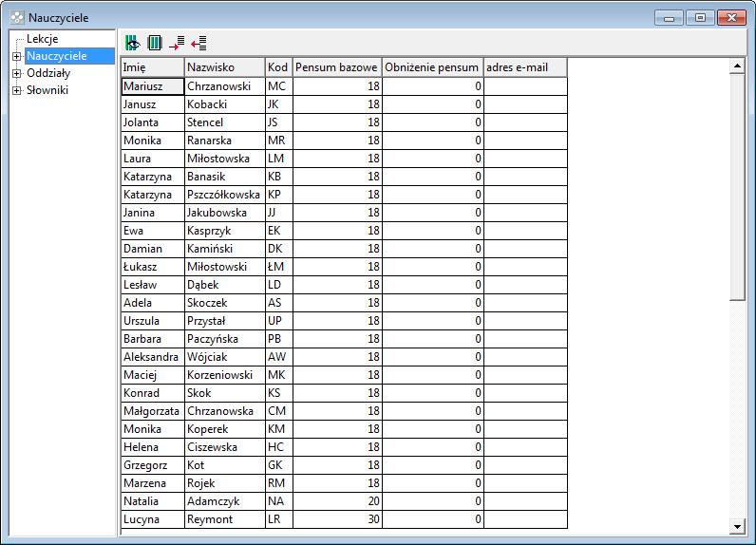Click the insert row arrow icon
The width and height of the screenshot is (756, 545).
coord(198,43)
